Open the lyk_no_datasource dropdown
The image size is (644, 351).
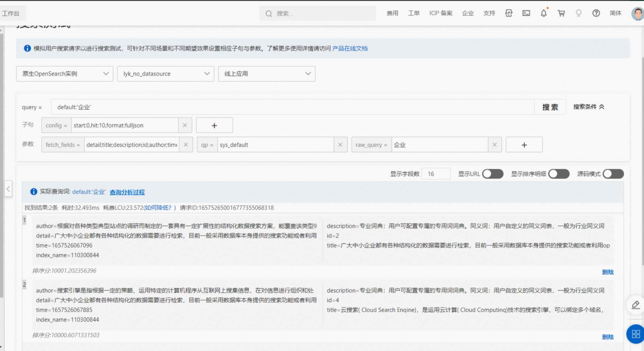click(x=166, y=74)
